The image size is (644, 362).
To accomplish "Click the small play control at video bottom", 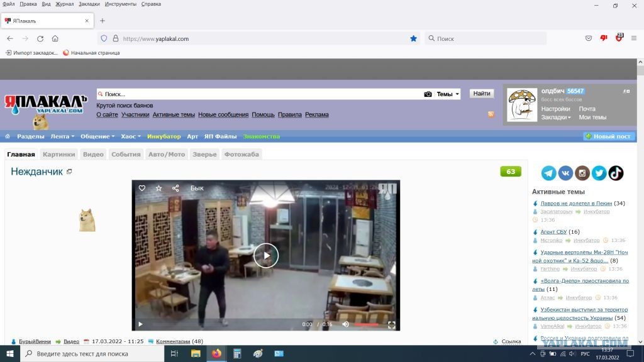I will pos(140,324).
